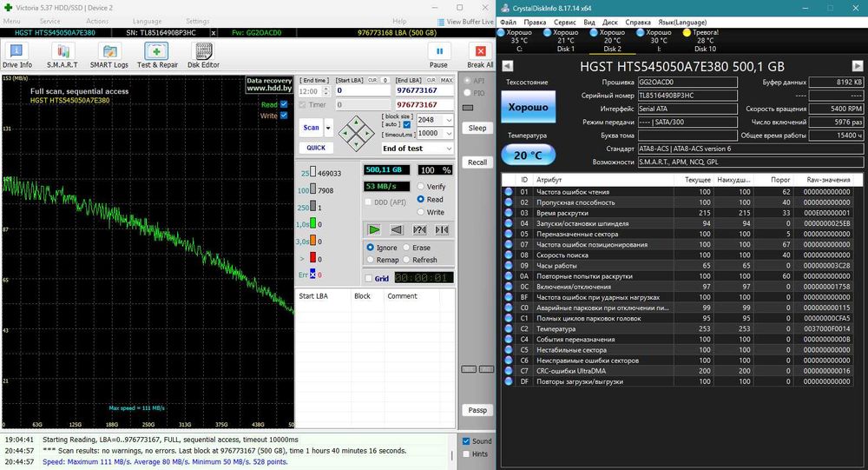Open the Сервис menu in CrystalDiskInfo

pyautogui.click(x=564, y=21)
